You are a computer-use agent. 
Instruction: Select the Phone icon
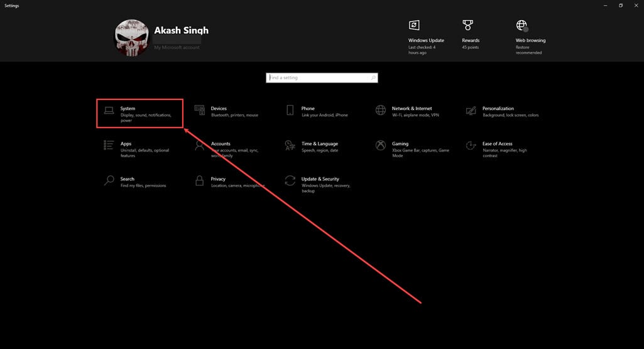coord(290,110)
